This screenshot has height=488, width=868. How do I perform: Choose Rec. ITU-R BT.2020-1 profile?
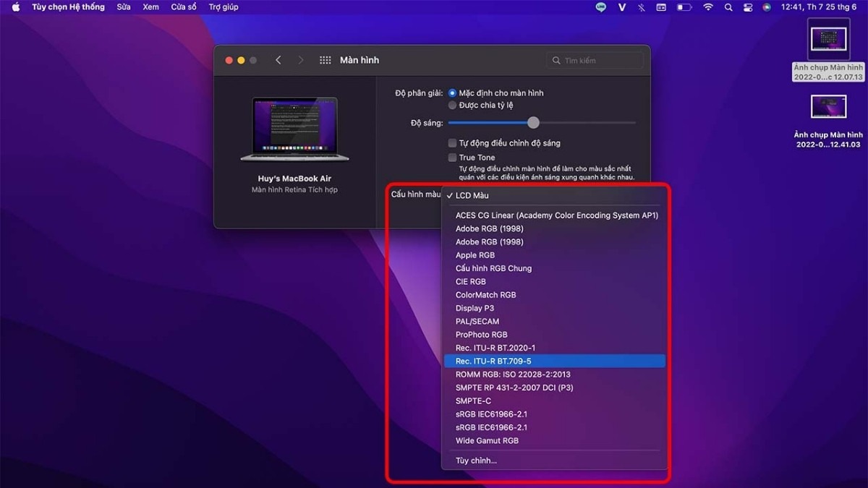555,348
